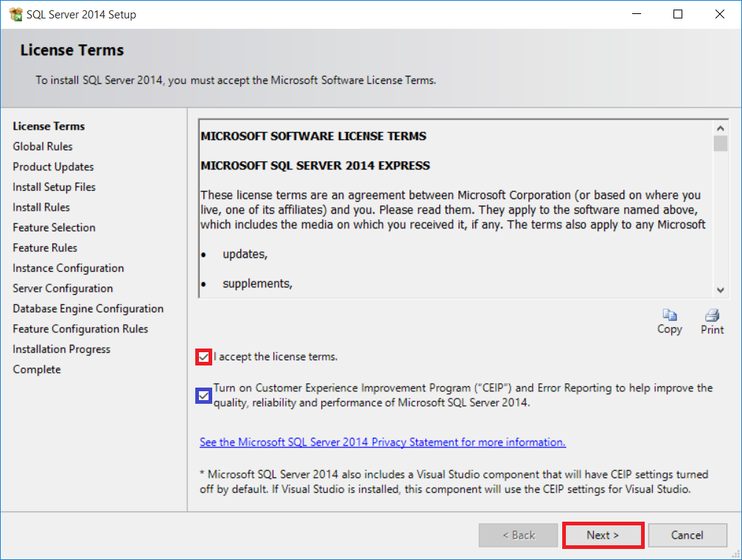742x560 pixels.
Task: Click the SQL Server Setup title bar icon
Action: 15,14
